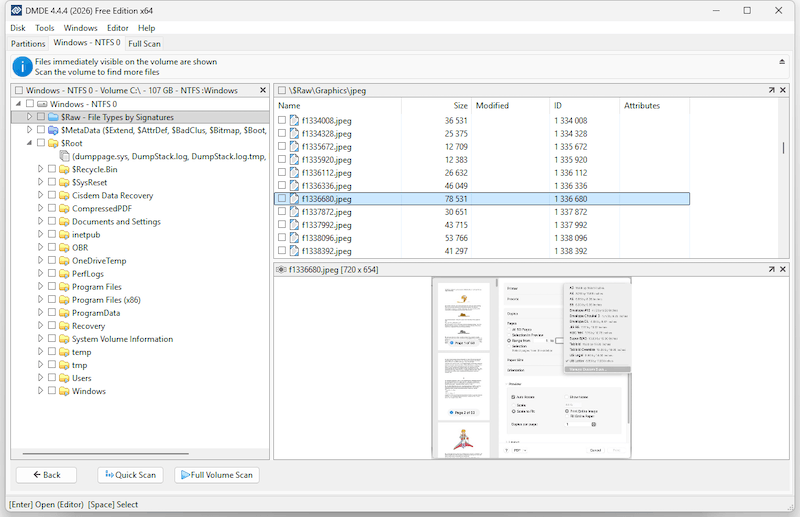
Task: Check the box for f1335920.jpeg
Action: (282, 159)
